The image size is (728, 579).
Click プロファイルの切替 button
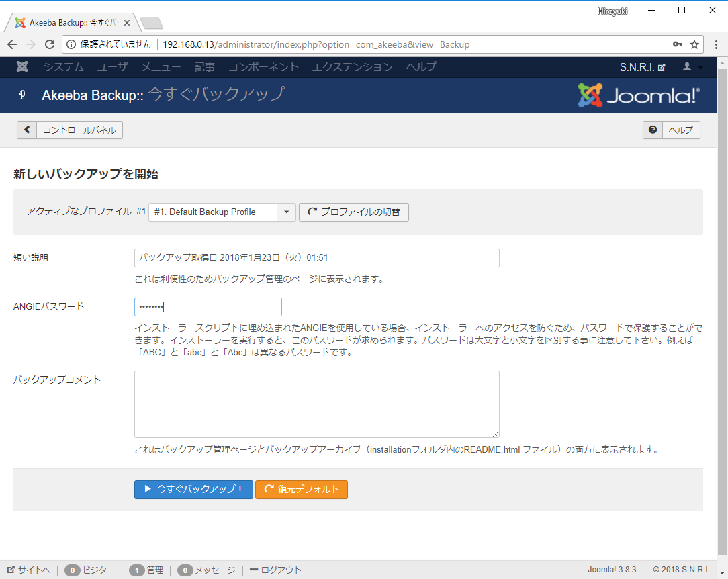click(x=354, y=212)
